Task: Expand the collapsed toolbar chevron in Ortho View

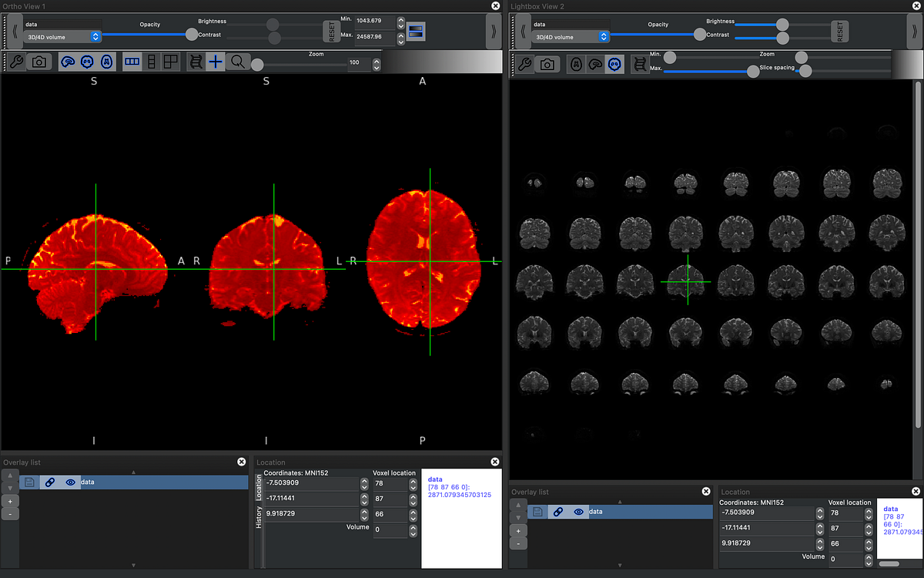Action: (x=13, y=32)
